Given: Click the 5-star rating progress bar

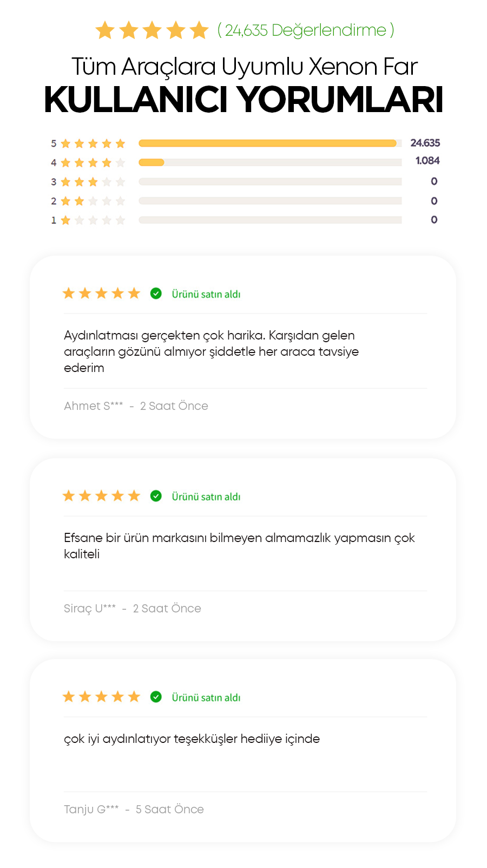Looking at the screenshot, I should point(269,143).
